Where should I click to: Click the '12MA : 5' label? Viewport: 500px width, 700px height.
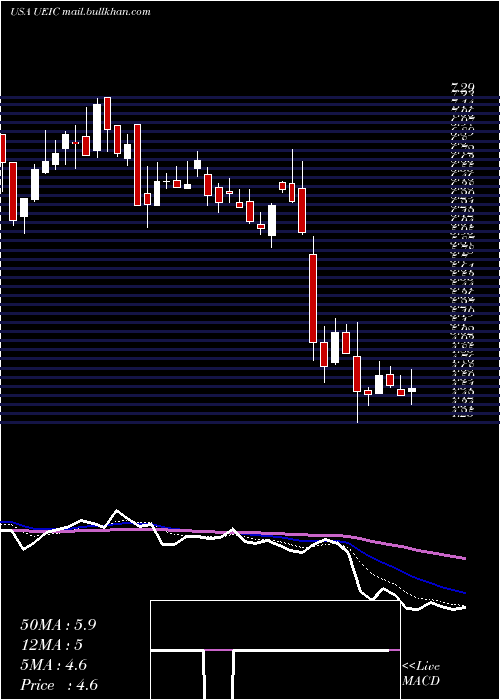point(52,645)
